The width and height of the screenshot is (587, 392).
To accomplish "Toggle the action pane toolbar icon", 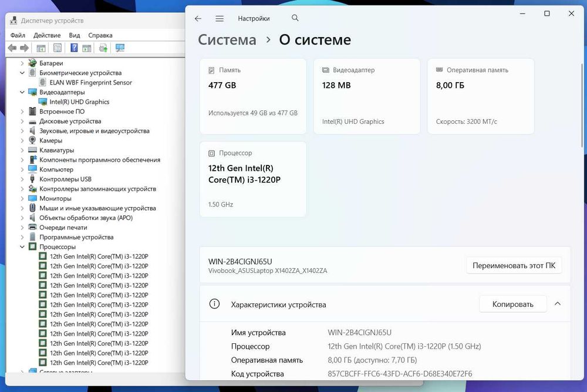I will click(x=87, y=48).
